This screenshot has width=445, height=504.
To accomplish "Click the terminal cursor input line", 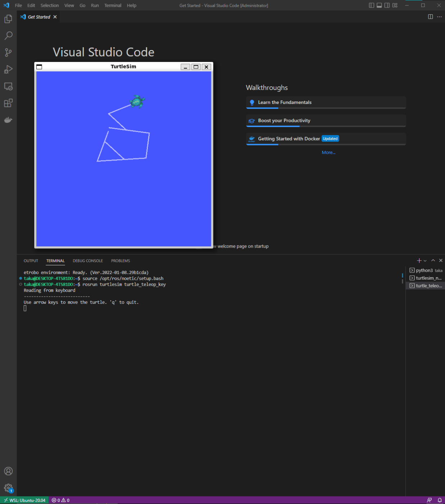I will 25,308.
